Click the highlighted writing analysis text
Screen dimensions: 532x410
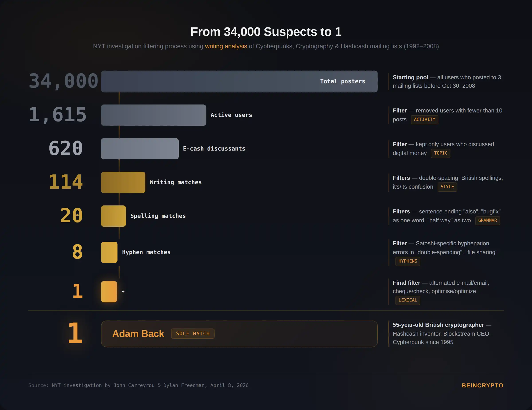226,46
